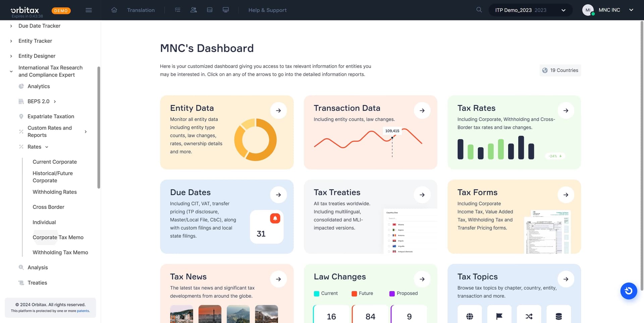Open the Translation menu item
Viewport: 644px width, 323px height.
141,10
